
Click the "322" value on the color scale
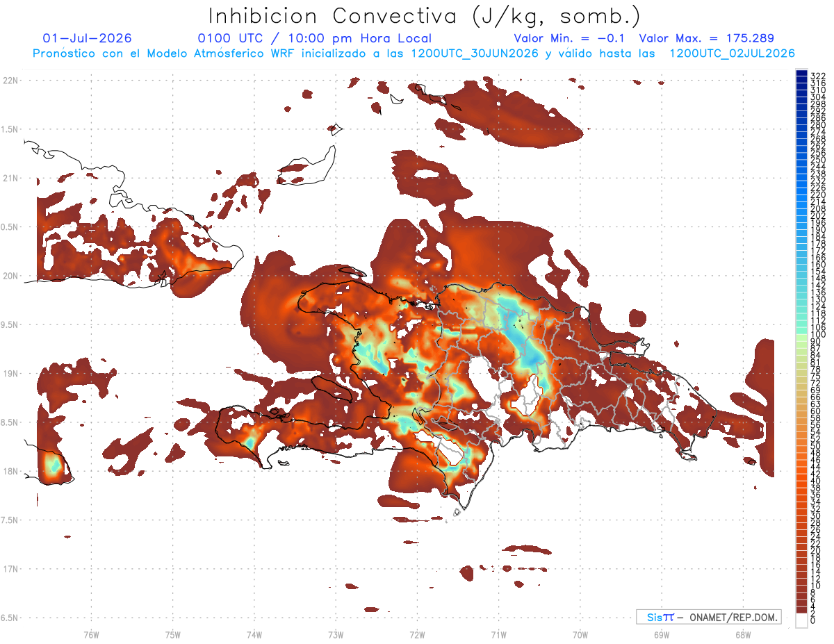pos(817,76)
